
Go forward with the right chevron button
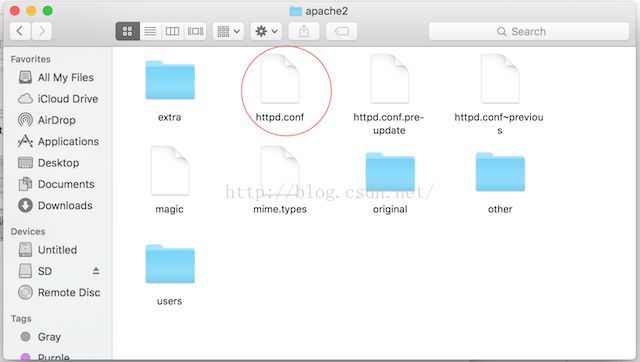[42, 31]
